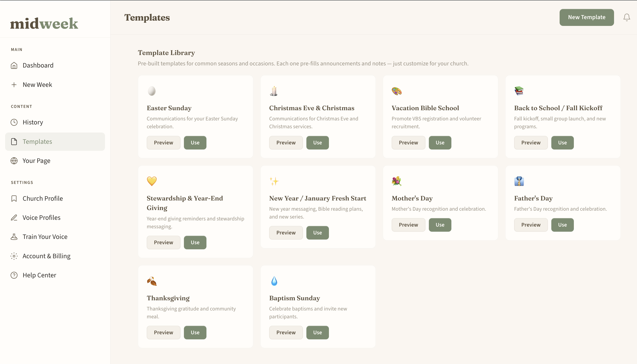This screenshot has height=364, width=637.
Task: Open Account & Billing settings
Action: click(x=55, y=256)
